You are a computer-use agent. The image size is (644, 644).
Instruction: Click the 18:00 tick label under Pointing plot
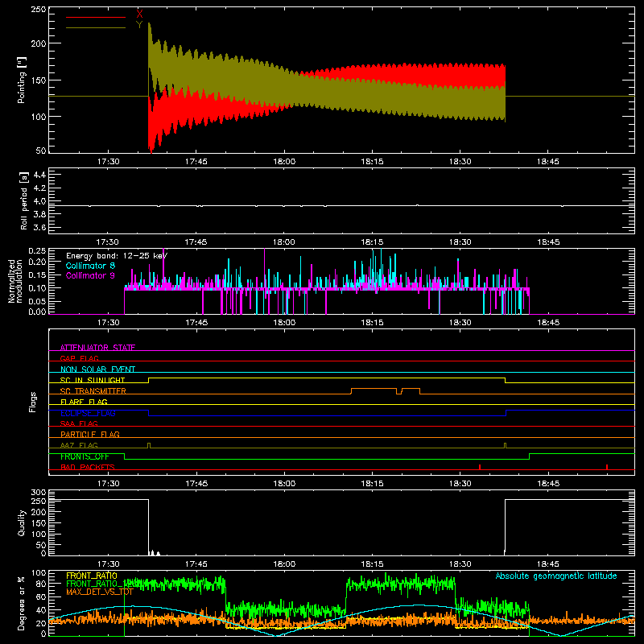point(284,162)
